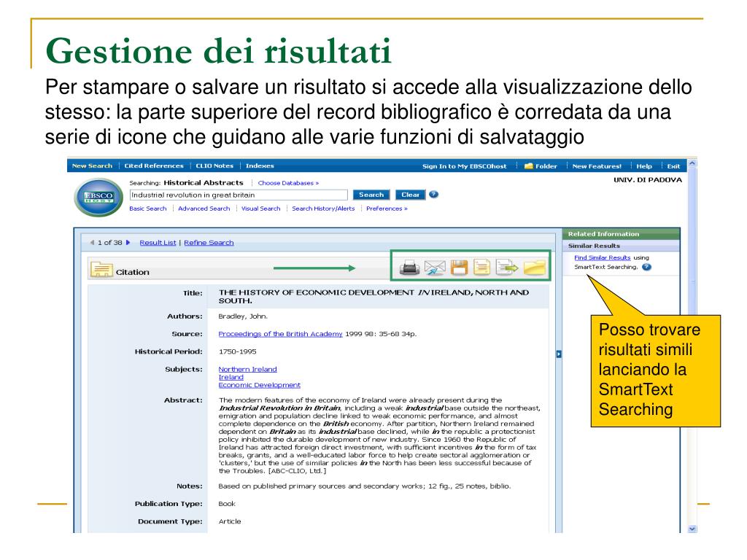The image size is (747, 560).
Task: Open Search History/Alerts
Action: coord(323,209)
